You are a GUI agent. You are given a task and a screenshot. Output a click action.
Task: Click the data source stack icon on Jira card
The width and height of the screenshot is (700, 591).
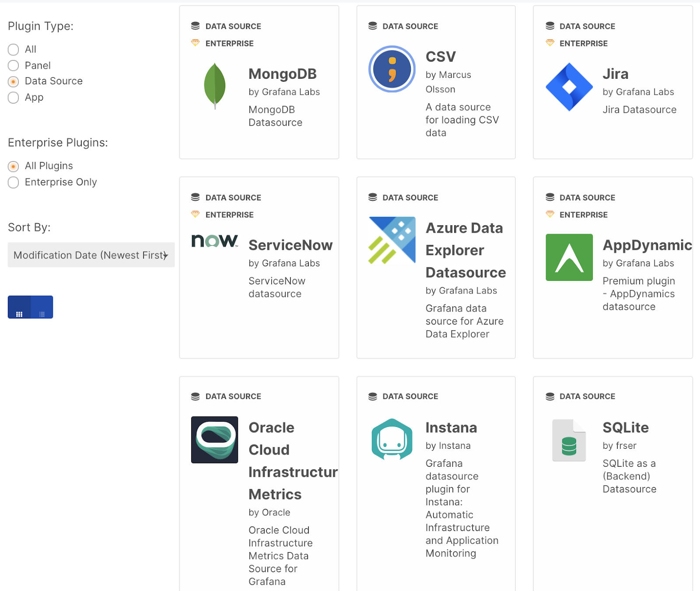[550, 26]
